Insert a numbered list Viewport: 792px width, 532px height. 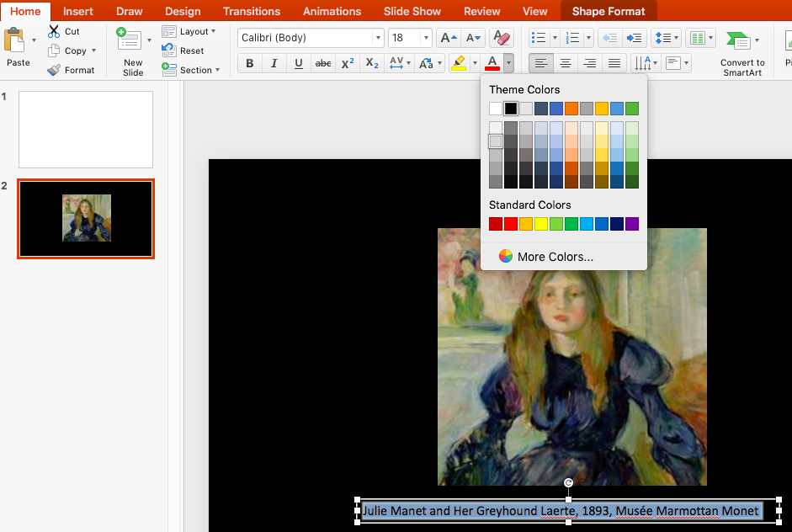[572, 38]
